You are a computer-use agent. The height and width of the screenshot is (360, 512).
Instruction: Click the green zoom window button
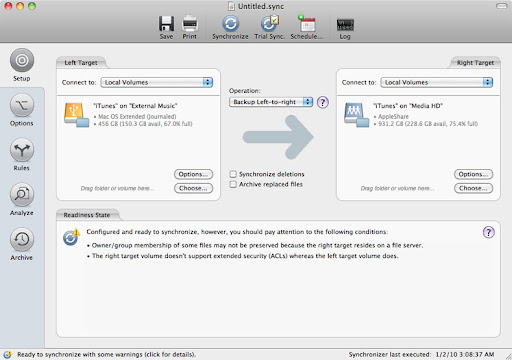pos(32,6)
